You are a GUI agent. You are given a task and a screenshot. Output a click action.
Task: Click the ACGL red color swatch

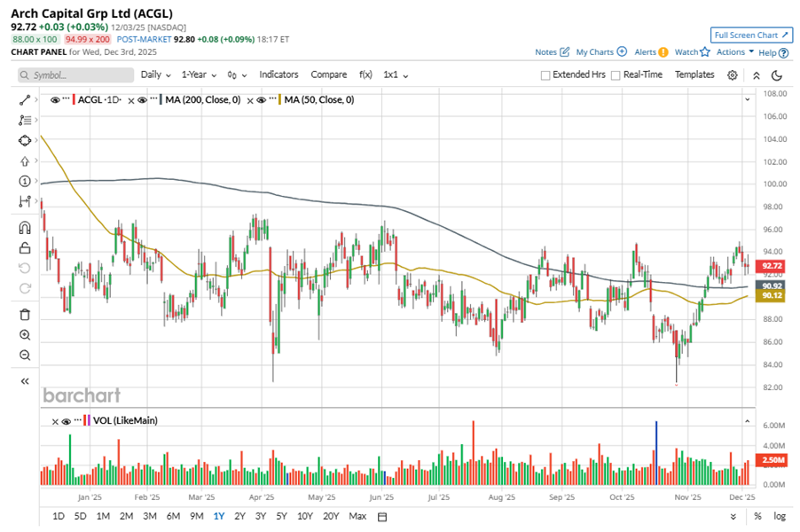point(74,100)
